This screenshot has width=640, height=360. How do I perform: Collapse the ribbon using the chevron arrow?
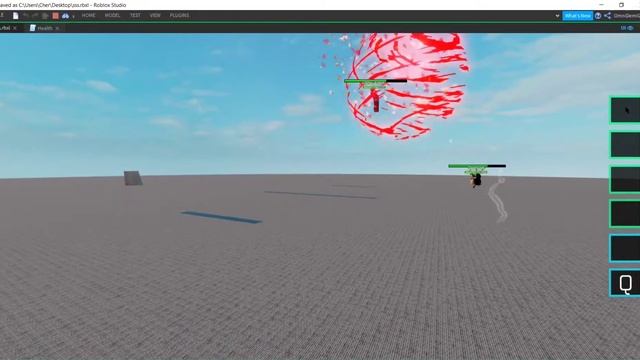tap(557, 16)
